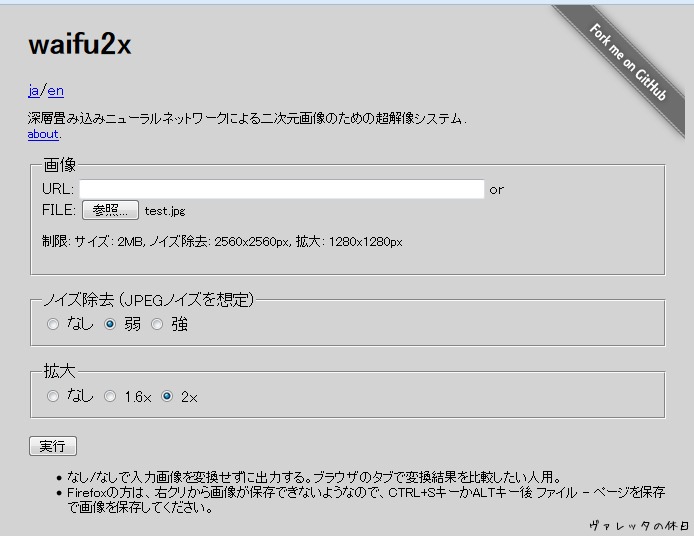This screenshot has width=694, height=536.
Task: Click the 'Fork me on GitHub' ribbon
Action: tap(628, 62)
